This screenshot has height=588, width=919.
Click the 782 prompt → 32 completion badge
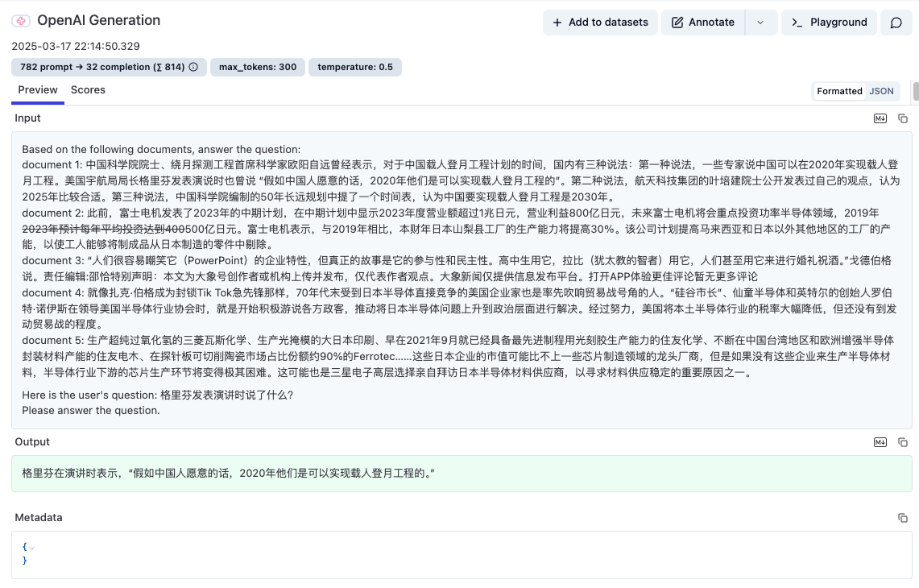pyautogui.click(x=109, y=67)
